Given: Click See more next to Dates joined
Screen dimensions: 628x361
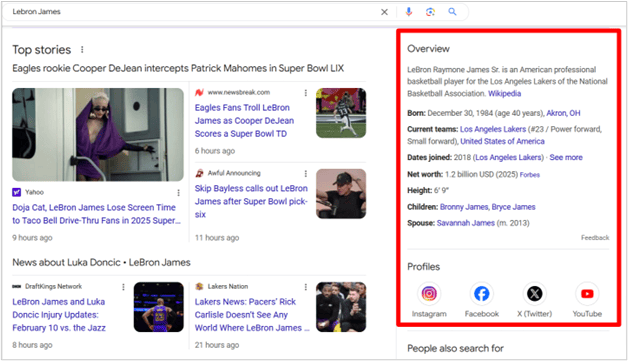Looking at the screenshot, I should point(566,157).
